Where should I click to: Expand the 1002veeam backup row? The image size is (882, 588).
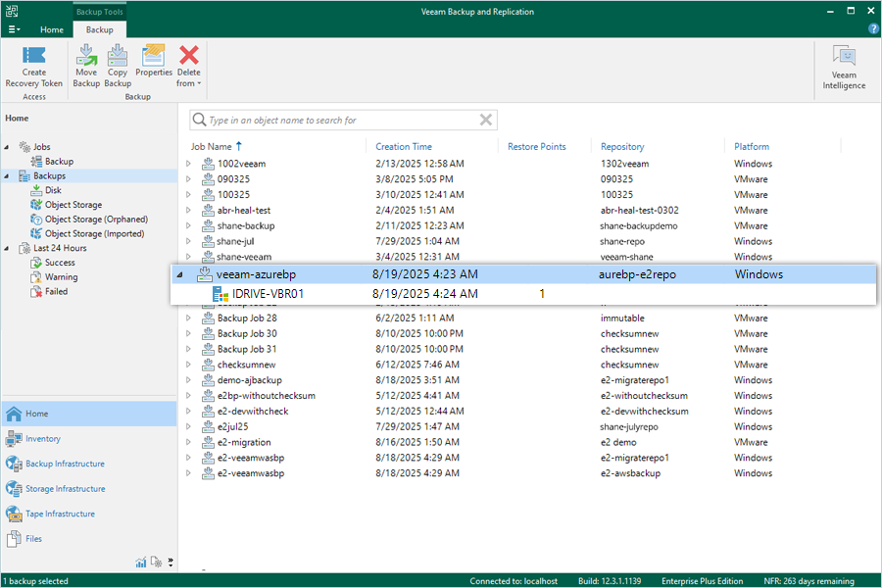point(188,164)
